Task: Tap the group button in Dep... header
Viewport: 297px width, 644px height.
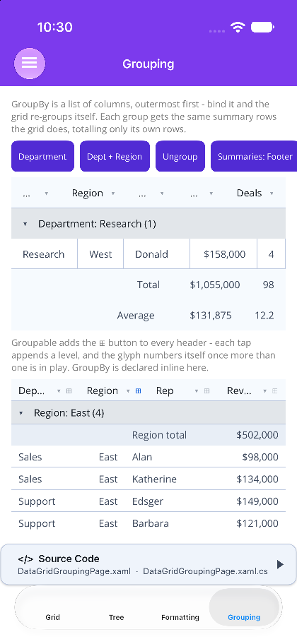Action: click(69, 391)
